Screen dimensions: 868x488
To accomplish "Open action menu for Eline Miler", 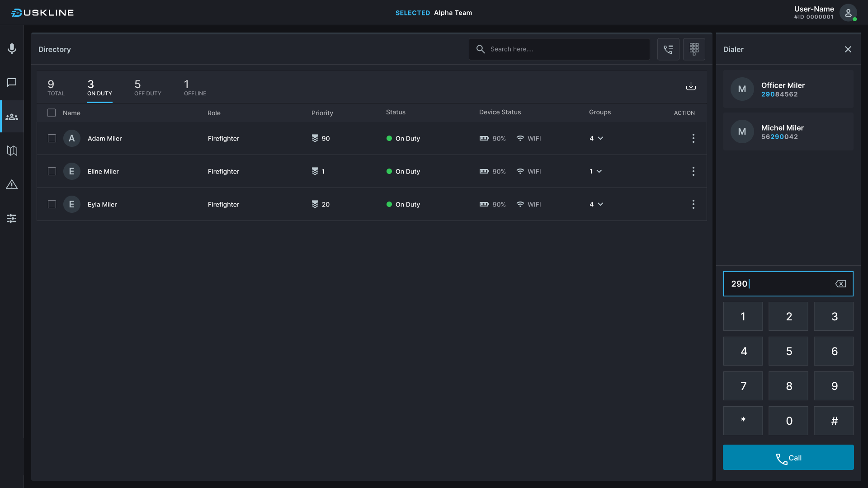I will click(x=693, y=171).
